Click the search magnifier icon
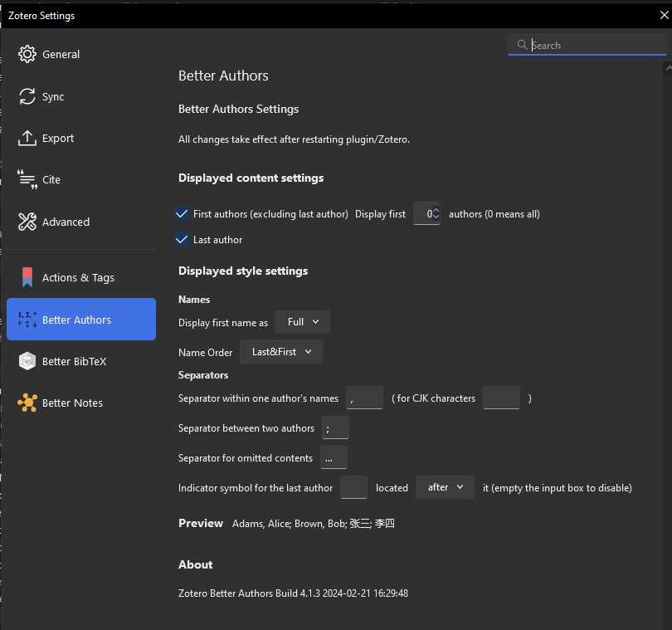This screenshot has width=672, height=630. coord(522,45)
